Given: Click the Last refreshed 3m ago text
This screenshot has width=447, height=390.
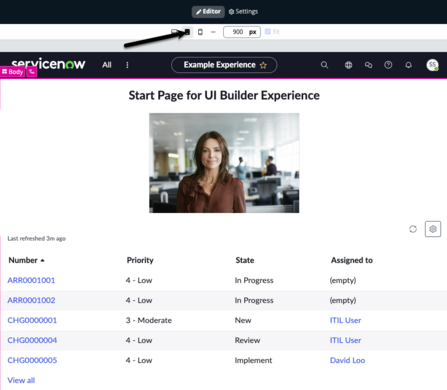Looking at the screenshot, I should point(37,238).
